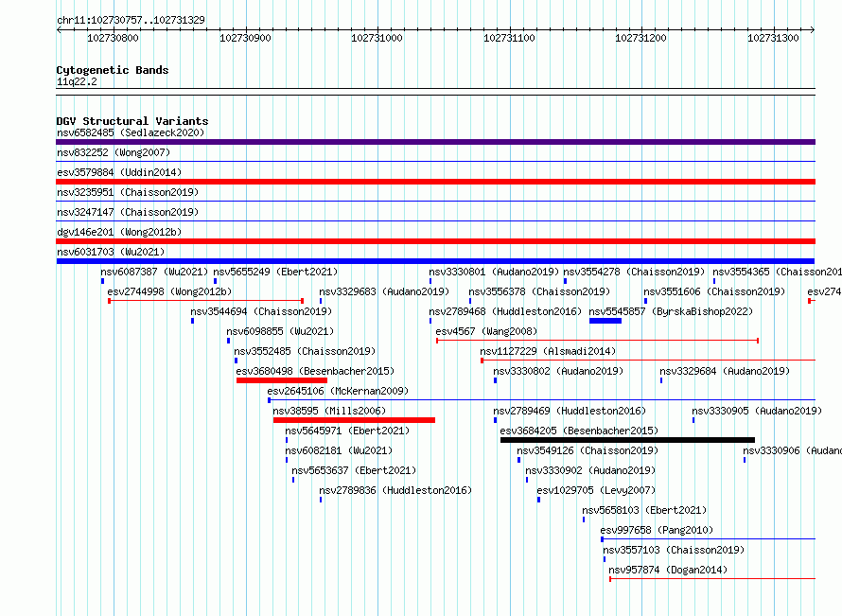Open nsv6082181 (Wu2021) label
The width and height of the screenshot is (842, 616).
coord(339,450)
